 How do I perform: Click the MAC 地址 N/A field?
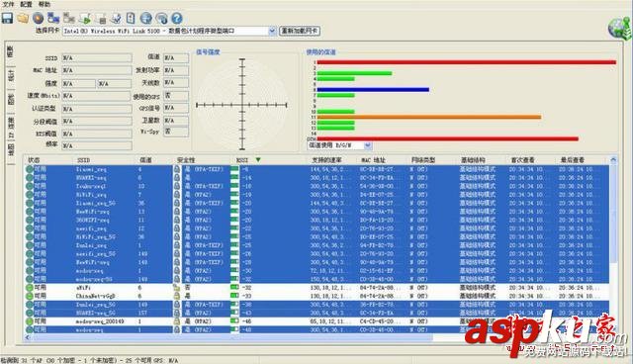tap(97, 70)
